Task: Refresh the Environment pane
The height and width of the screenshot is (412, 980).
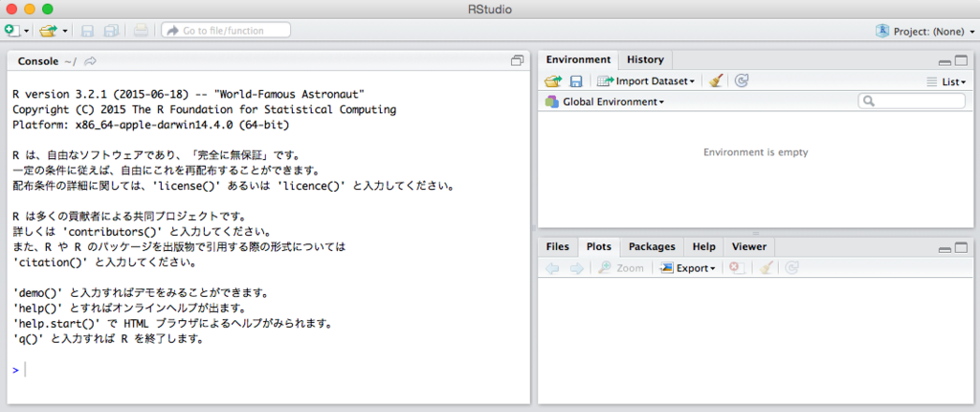Action: click(x=742, y=80)
